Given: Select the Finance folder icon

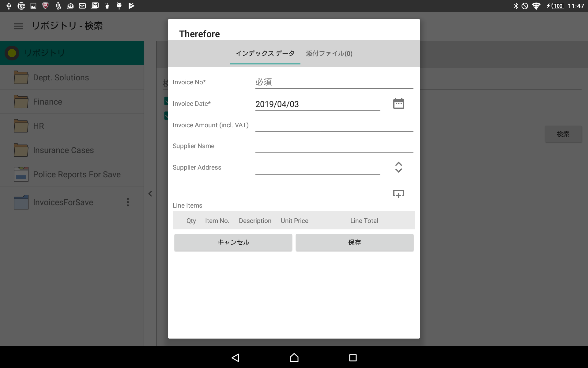Looking at the screenshot, I should (21, 102).
